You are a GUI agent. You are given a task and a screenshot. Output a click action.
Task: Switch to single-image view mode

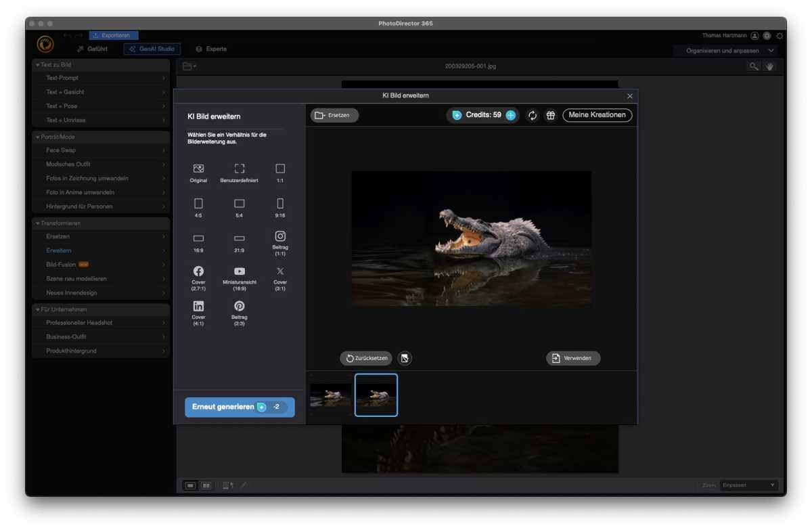tap(191, 485)
